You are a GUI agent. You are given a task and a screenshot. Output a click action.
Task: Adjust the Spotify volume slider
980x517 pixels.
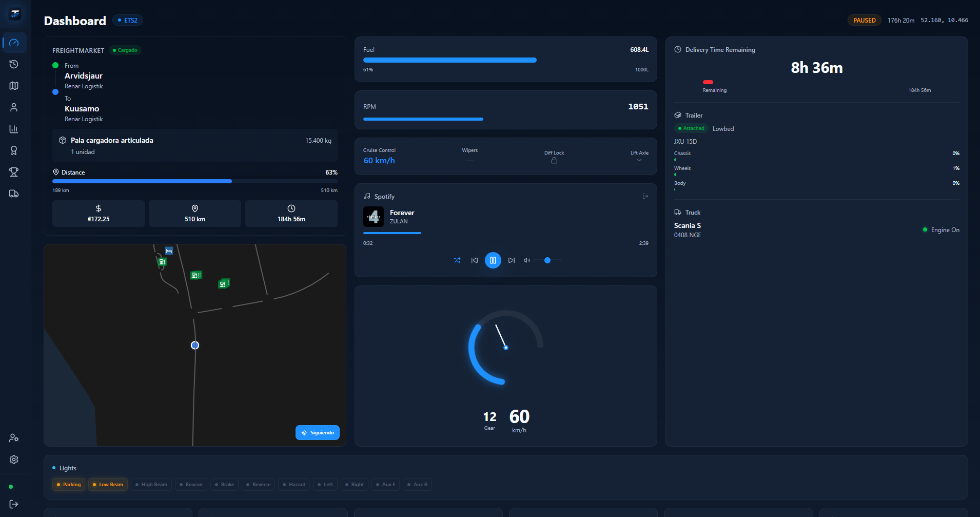tap(547, 260)
